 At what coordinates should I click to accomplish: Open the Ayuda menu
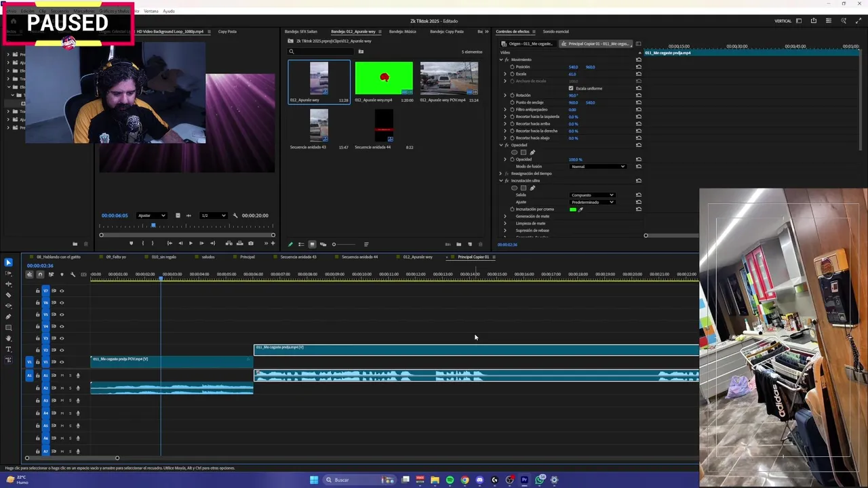coord(169,11)
